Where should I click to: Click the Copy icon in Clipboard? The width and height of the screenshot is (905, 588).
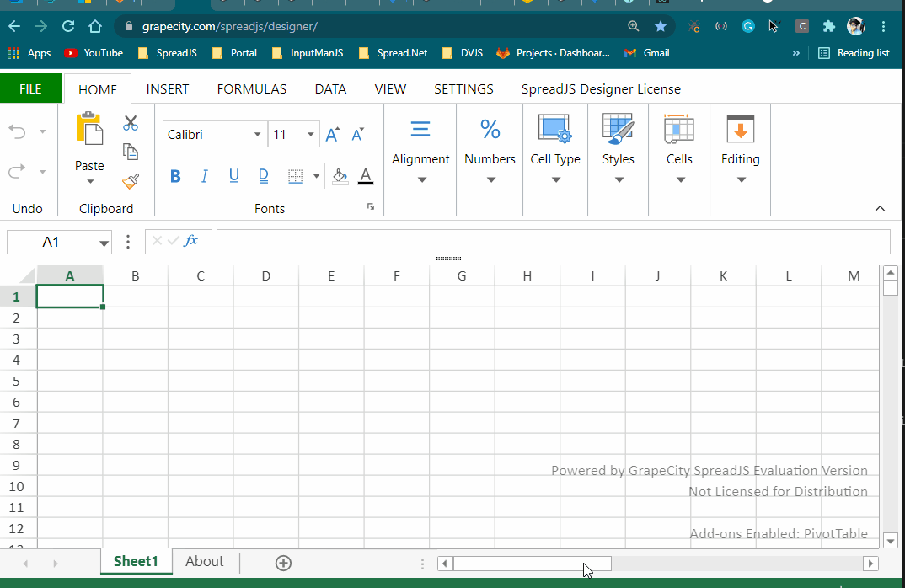131,152
